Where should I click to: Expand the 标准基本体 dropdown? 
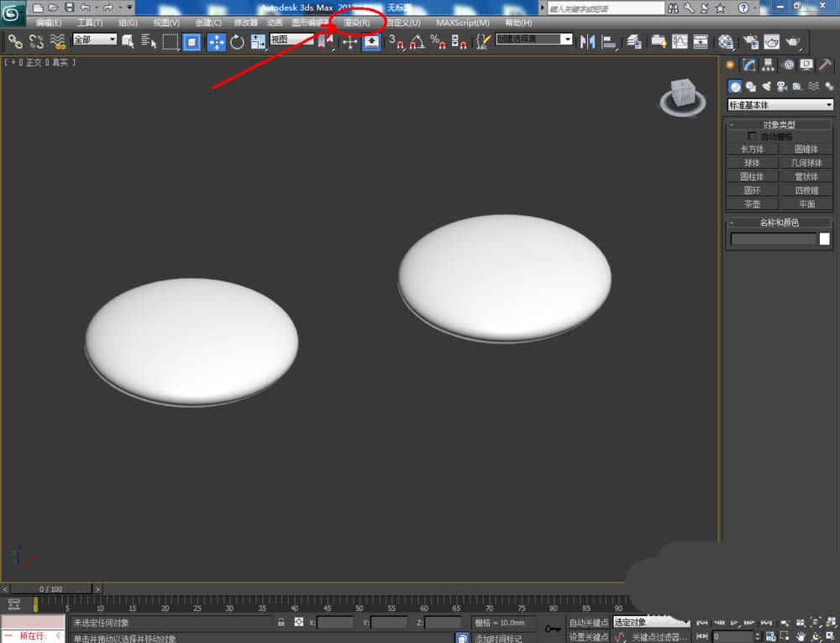click(780, 105)
